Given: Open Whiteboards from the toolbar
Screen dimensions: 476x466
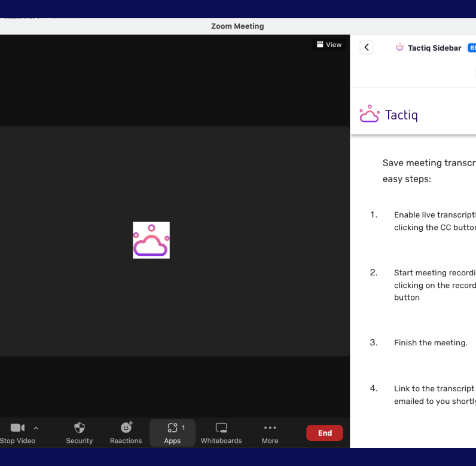Looking at the screenshot, I should coord(221,433).
